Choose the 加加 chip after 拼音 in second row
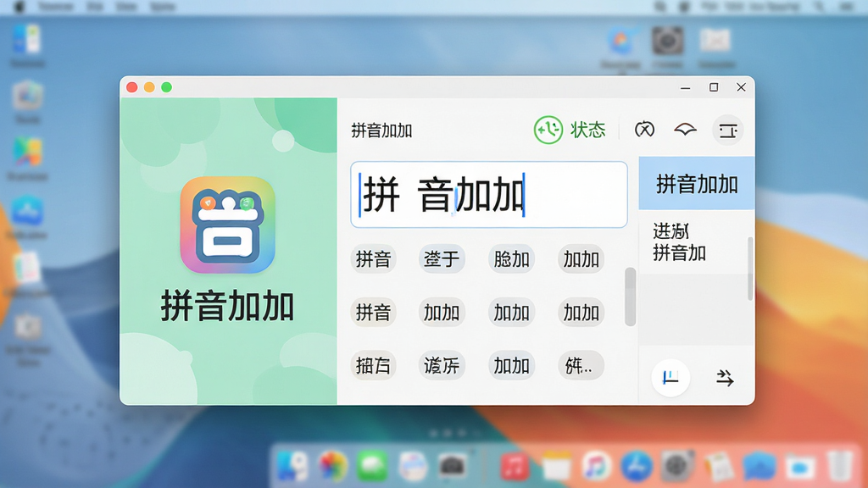 click(x=441, y=312)
